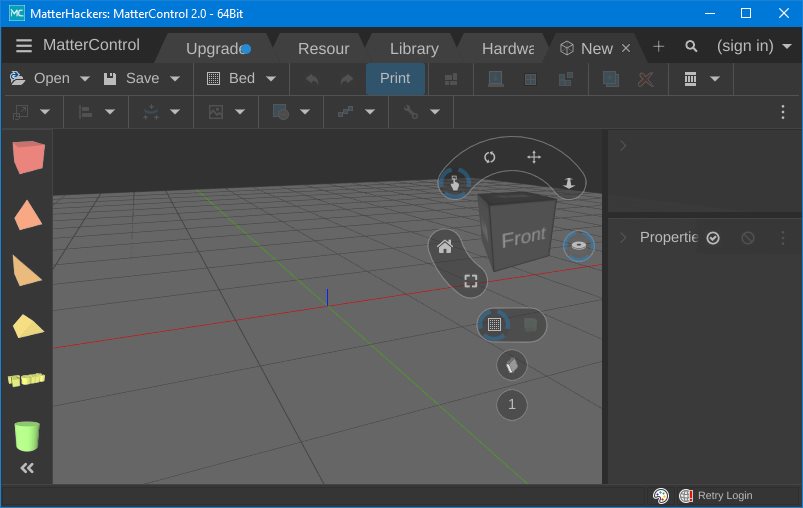Open the search magnifier icon
This screenshot has height=508, width=803.
coord(691,47)
